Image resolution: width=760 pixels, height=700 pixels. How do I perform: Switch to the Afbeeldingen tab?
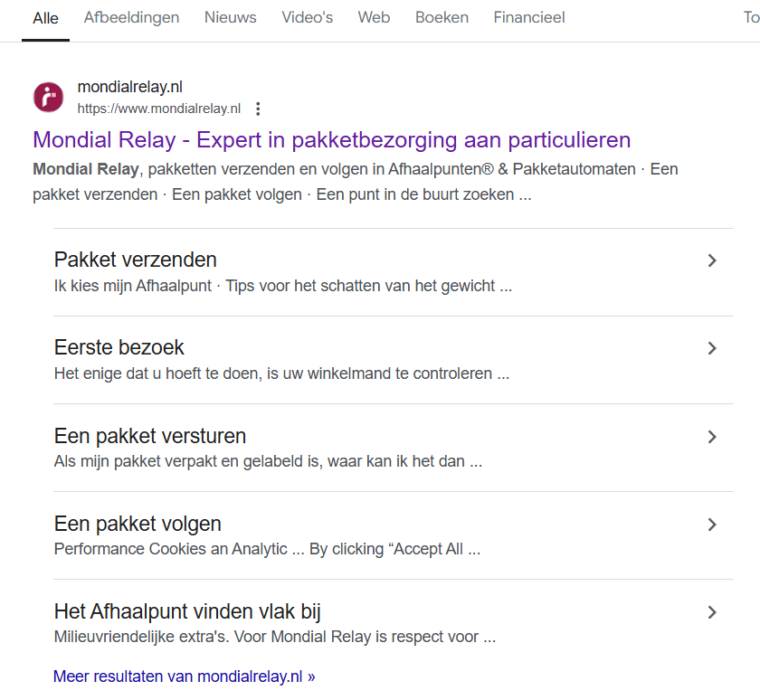131,17
